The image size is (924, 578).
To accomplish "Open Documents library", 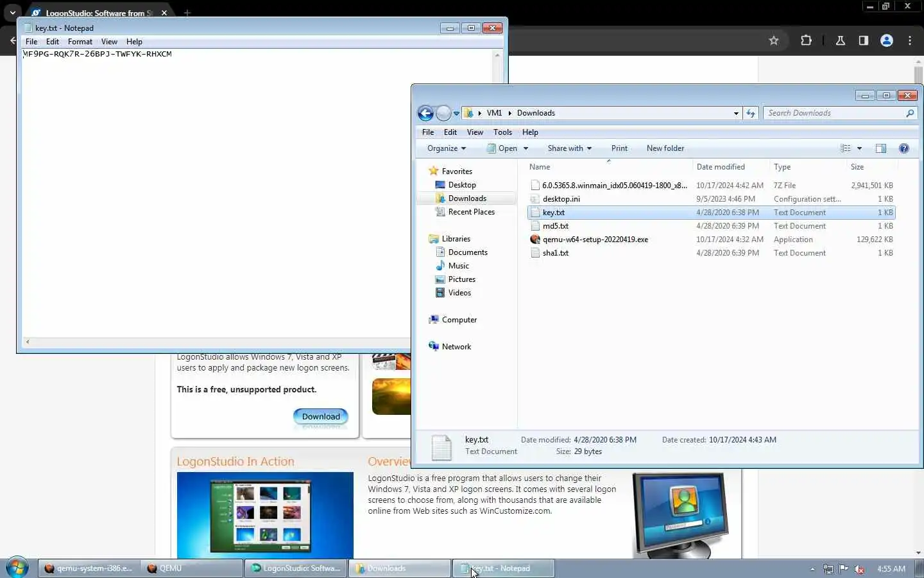I will click(x=468, y=252).
